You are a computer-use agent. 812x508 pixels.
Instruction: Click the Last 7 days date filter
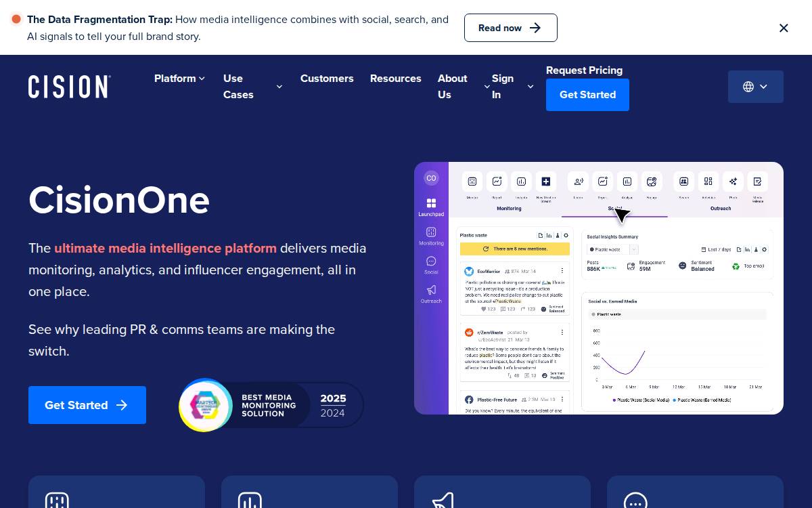point(716,249)
